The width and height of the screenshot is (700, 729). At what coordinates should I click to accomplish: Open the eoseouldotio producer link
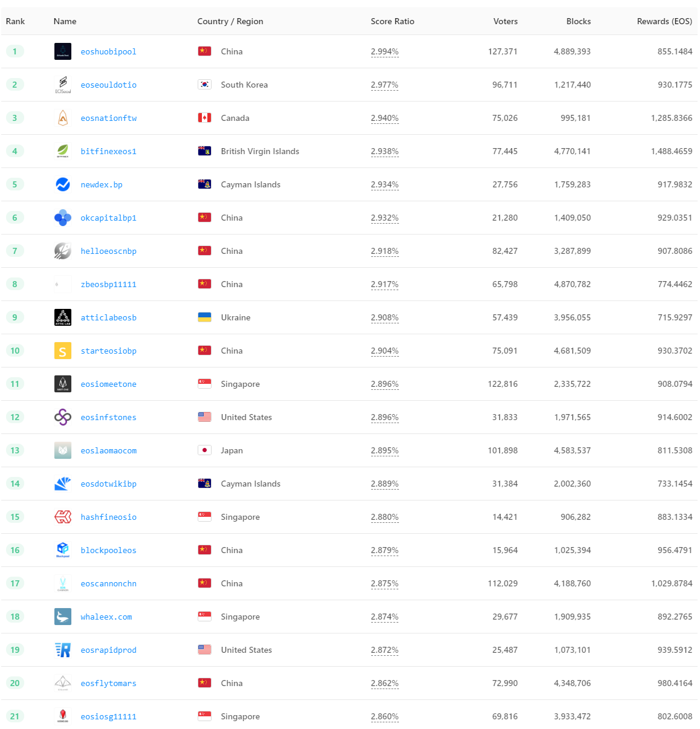pyautogui.click(x=109, y=85)
